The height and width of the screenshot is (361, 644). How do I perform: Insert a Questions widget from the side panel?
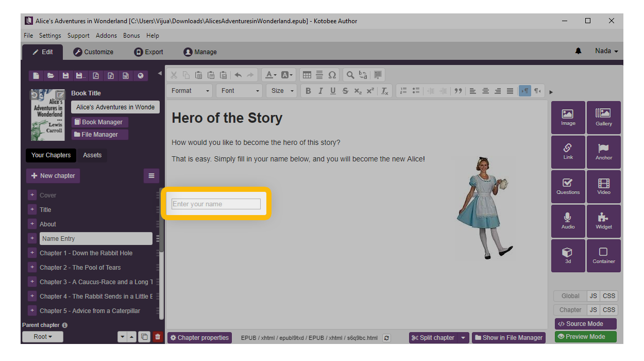568,187
